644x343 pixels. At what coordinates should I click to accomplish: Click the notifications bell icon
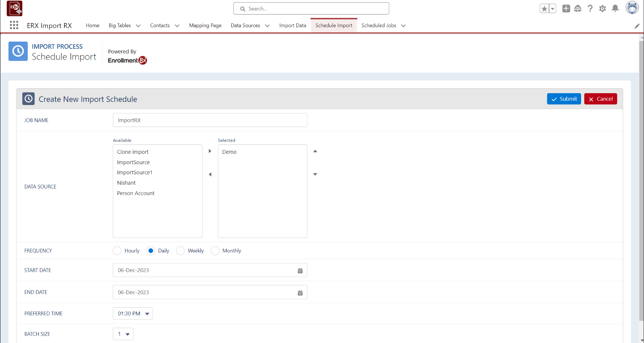615,9
